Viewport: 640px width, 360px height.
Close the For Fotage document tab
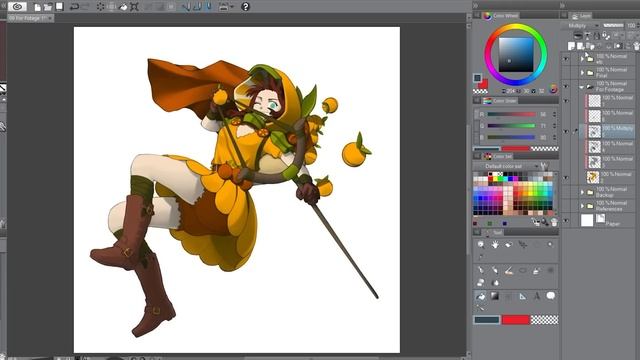50,18
